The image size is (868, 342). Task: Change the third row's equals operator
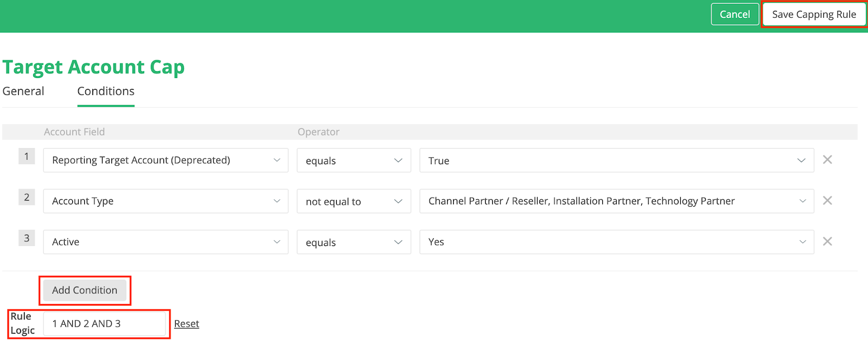[353, 242]
